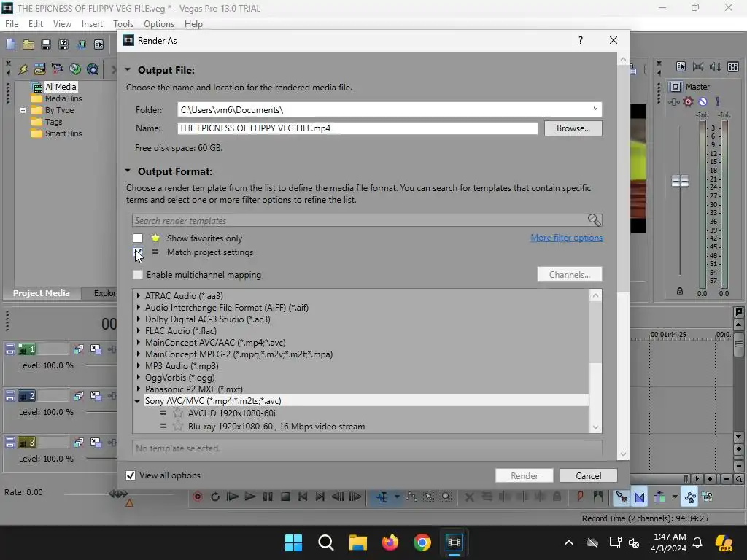Click the Downmix Output icon in Master Bus
Screen dimensions: 747x560
coord(698,66)
